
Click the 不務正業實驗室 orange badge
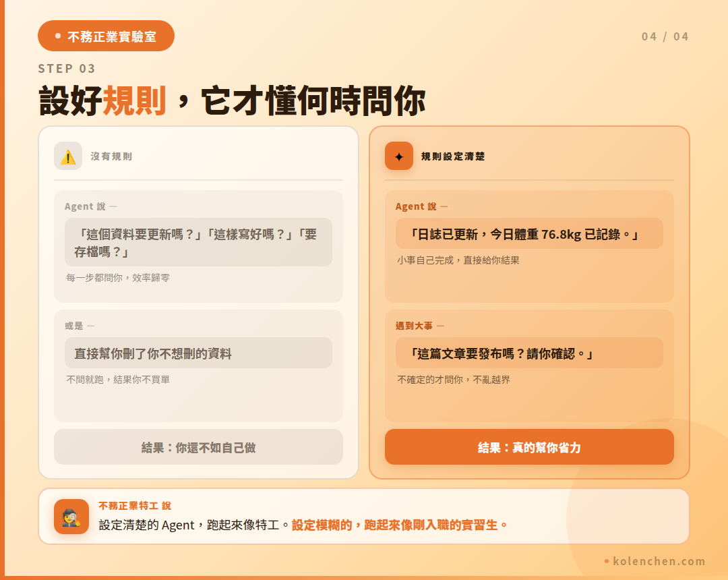[106, 36]
